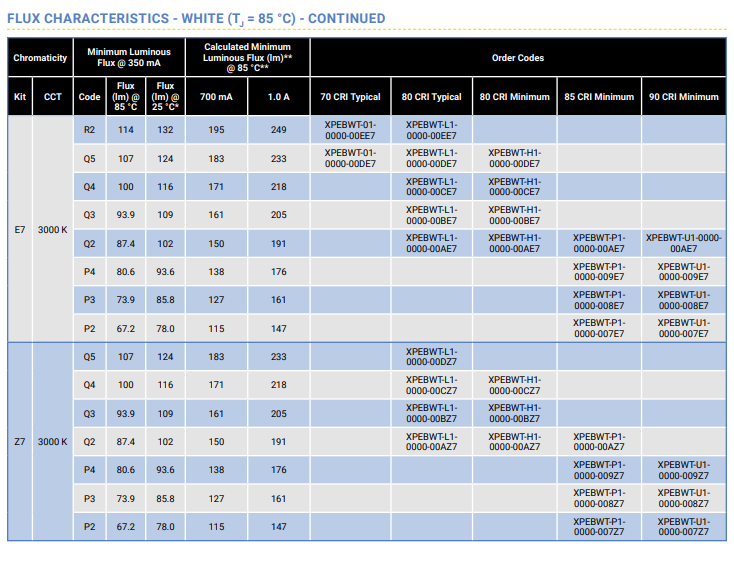Select the Kit column header
This screenshot has width=734, height=561.
(20, 96)
